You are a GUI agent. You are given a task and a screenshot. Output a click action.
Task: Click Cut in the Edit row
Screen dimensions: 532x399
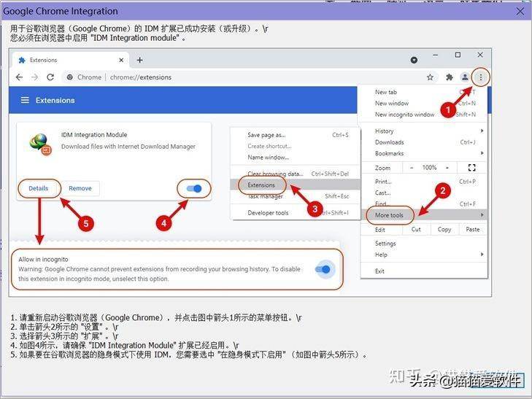pos(416,230)
